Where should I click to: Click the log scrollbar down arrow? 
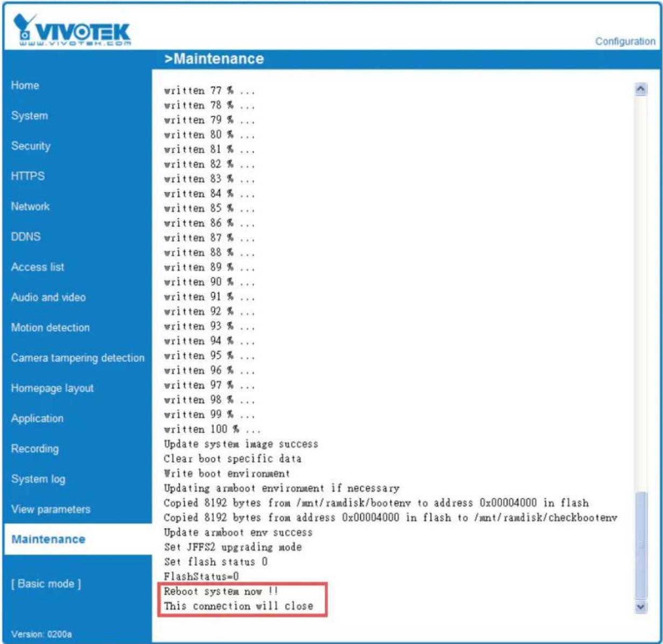(641, 606)
